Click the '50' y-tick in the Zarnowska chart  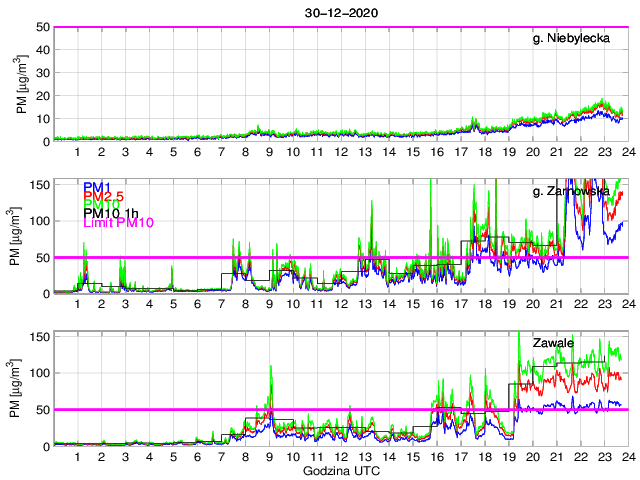[x=43, y=258]
